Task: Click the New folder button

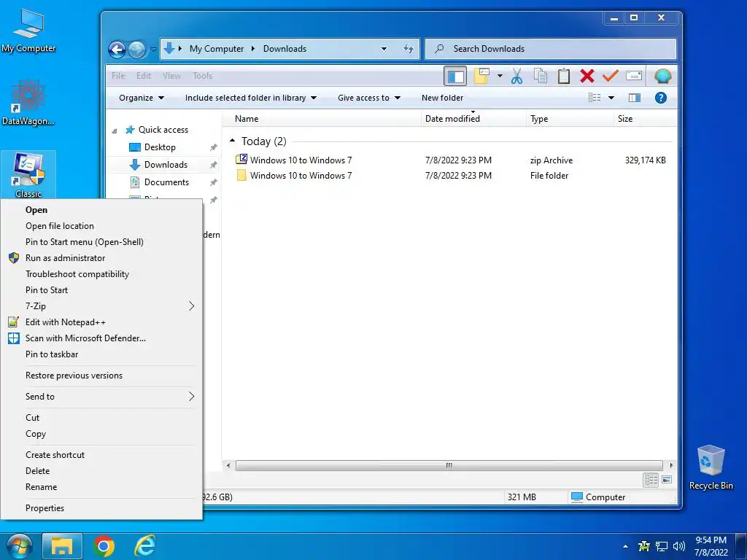Action: pyautogui.click(x=442, y=98)
